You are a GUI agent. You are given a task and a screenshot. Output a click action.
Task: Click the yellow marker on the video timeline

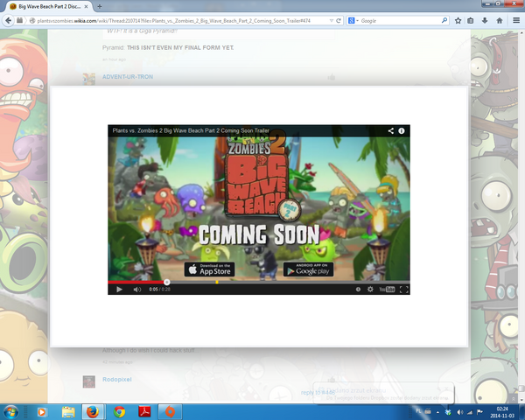[x=217, y=282]
